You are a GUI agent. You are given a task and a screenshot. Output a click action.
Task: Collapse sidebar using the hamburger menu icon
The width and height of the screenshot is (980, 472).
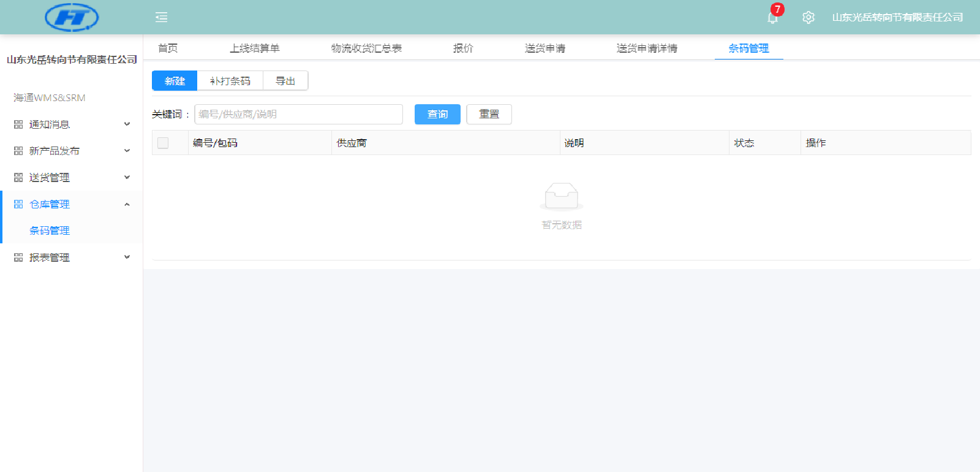[161, 17]
